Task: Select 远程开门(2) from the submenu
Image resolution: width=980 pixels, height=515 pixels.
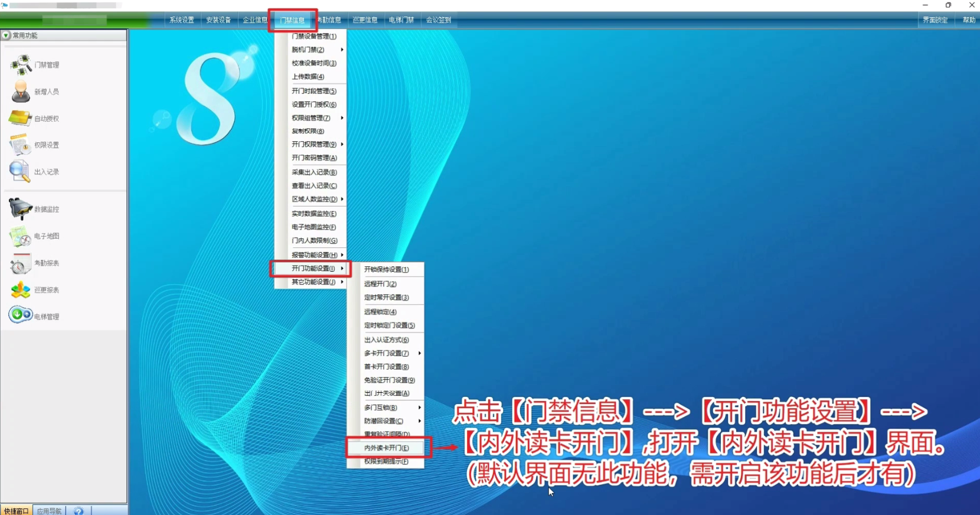Action: coord(381,284)
